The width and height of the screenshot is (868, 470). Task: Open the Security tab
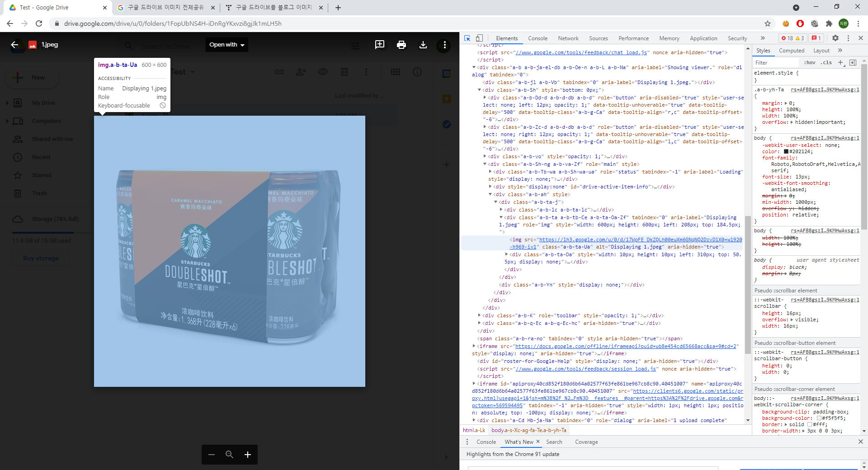(x=737, y=38)
